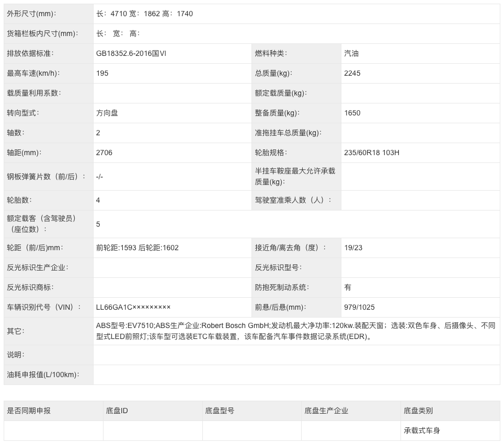This screenshot has width=504, height=444.
Task: Select the track width value 前轮距:1593 后轮距:1602
Action: pos(138,248)
